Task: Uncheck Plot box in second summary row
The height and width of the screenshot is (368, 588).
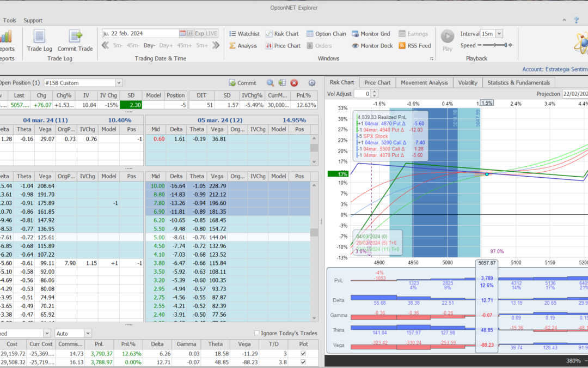Action: pyautogui.click(x=303, y=362)
